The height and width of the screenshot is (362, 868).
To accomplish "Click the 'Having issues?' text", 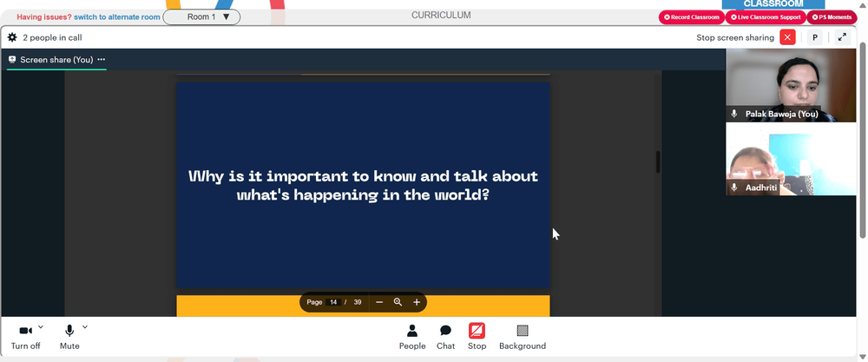I will pos(44,17).
